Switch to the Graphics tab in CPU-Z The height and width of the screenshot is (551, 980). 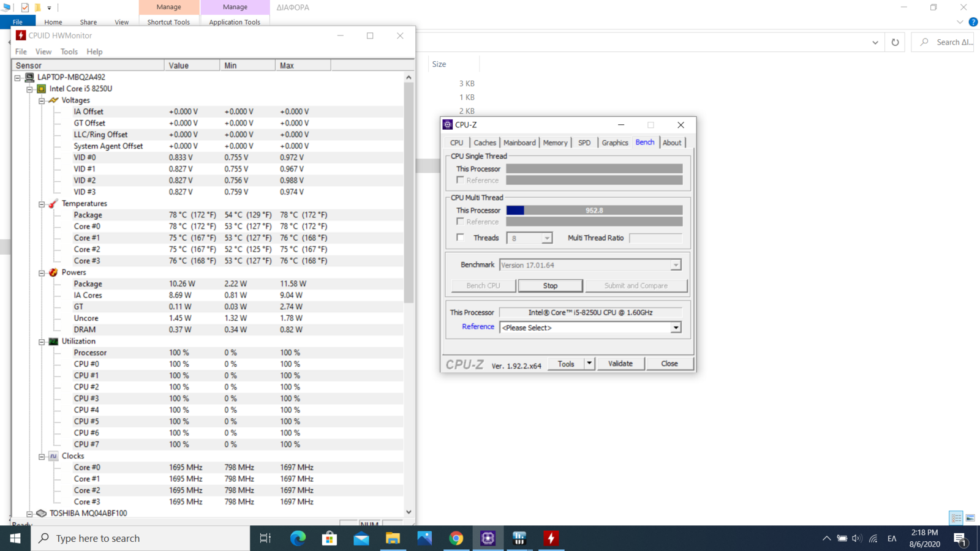point(615,143)
